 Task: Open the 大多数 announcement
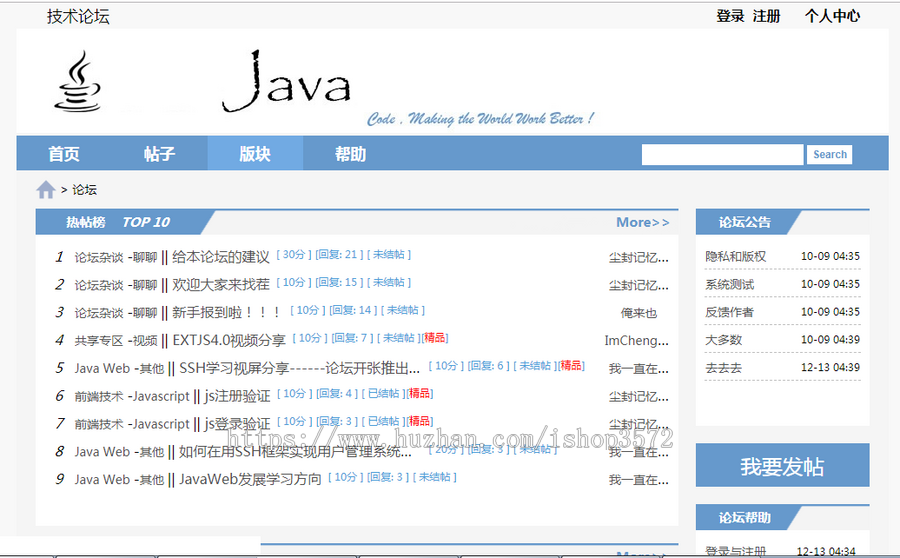tap(724, 339)
